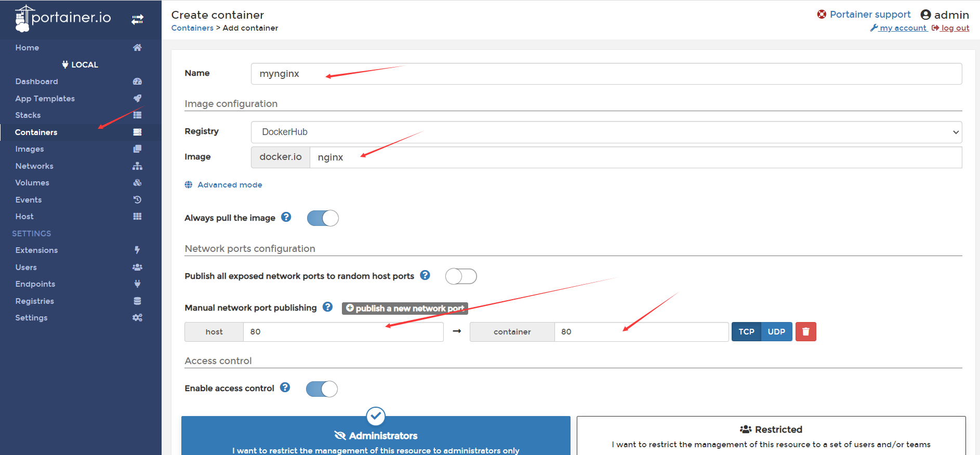Delete the port mapping with trash icon
This screenshot has height=455, width=980.
(x=806, y=331)
